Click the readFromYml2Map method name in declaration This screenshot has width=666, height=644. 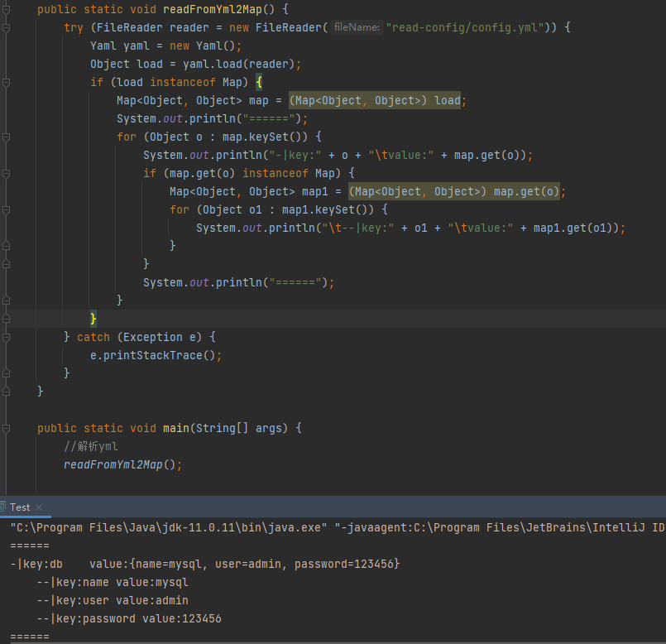click(213, 9)
